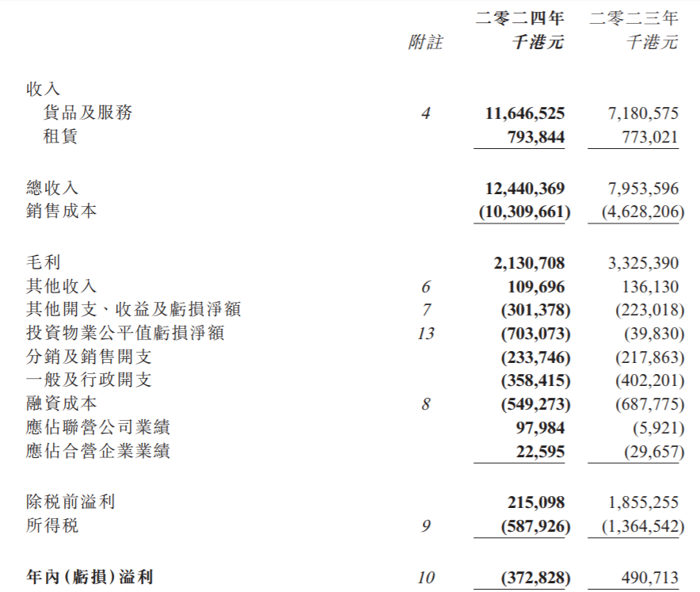The height and width of the screenshot is (592, 700).
Task: Click the value 97,984
Action: pos(540,428)
